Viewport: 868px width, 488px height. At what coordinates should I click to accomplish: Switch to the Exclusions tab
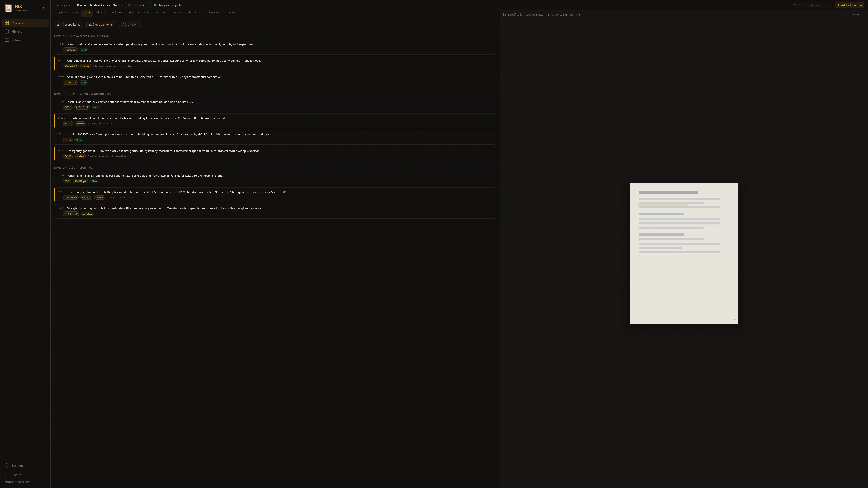tap(117, 13)
